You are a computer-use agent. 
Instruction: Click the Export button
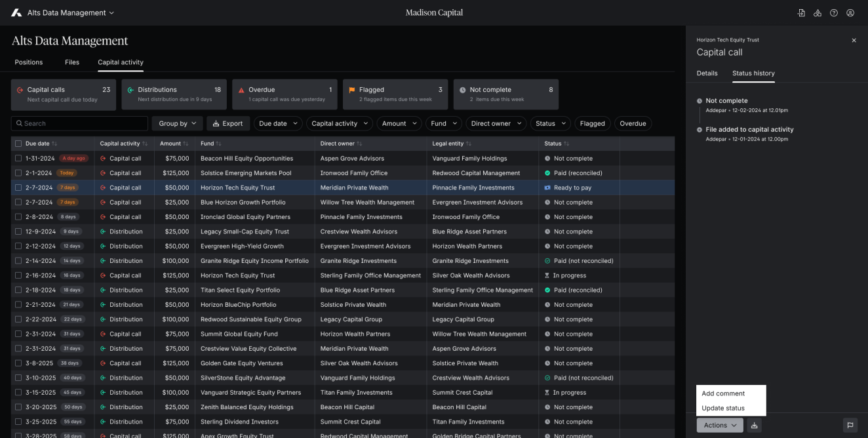227,123
